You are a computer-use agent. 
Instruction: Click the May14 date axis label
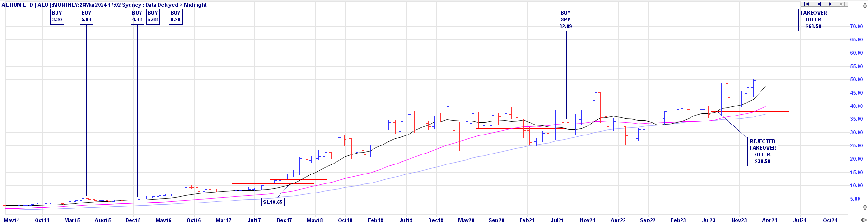pyautogui.click(x=12, y=220)
